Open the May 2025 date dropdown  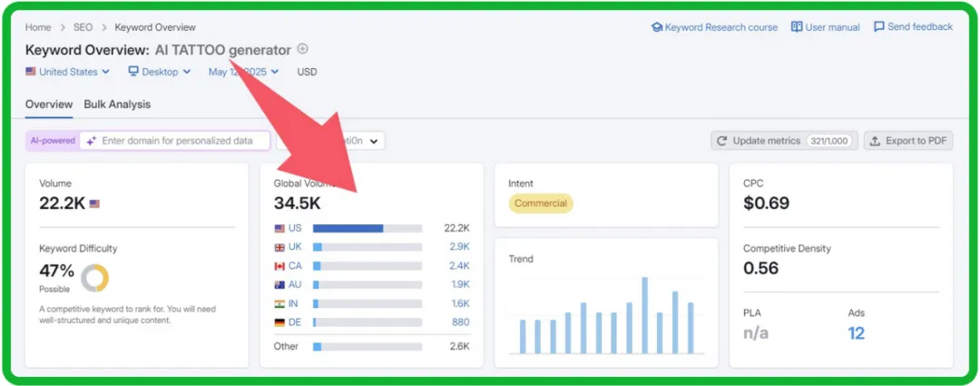coord(243,72)
